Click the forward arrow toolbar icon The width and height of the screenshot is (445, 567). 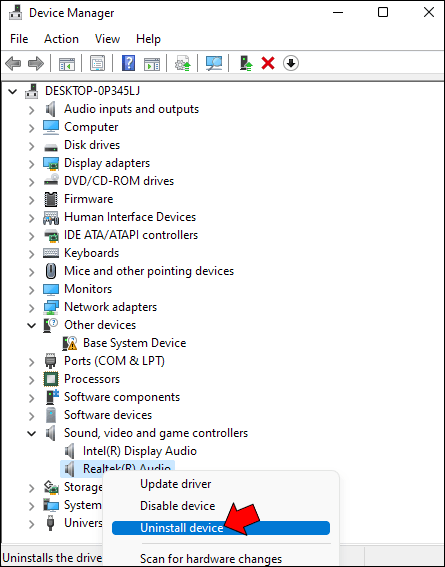36,64
